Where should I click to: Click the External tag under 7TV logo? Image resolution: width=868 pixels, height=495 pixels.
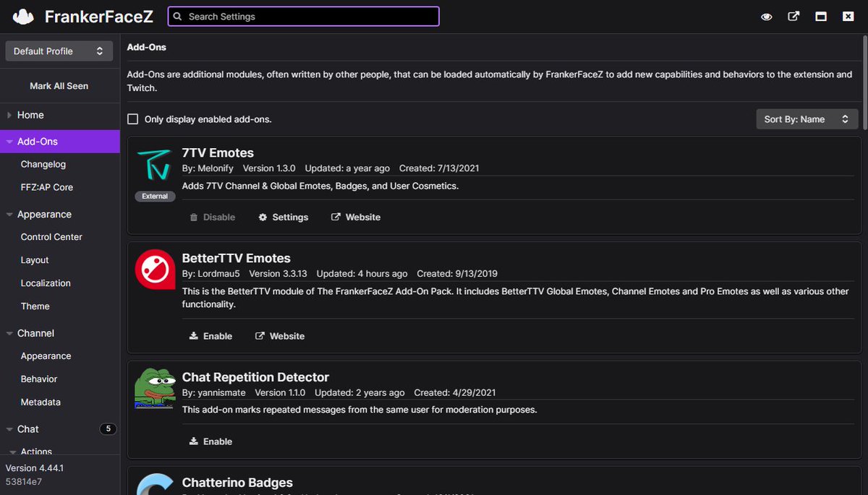pos(155,196)
